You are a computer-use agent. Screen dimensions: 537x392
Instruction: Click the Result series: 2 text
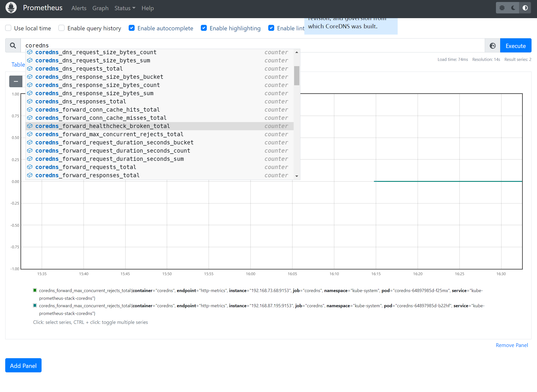click(518, 59)
